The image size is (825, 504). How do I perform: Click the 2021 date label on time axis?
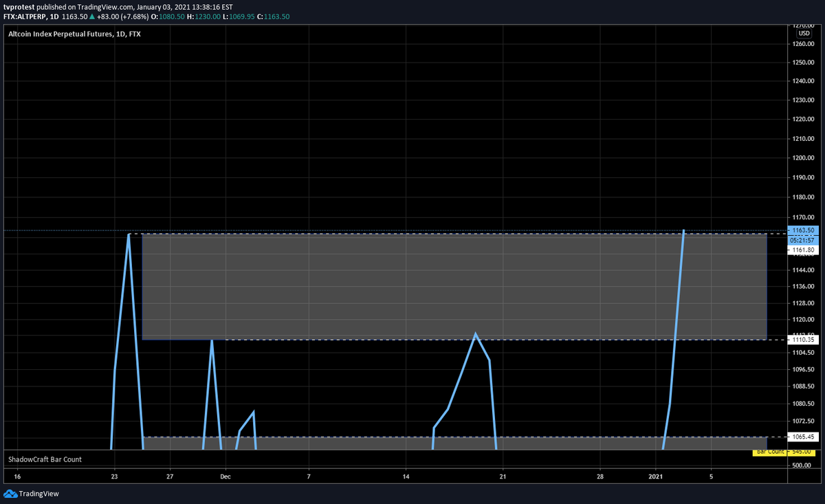pyautogui.click(x=657, y=476)
